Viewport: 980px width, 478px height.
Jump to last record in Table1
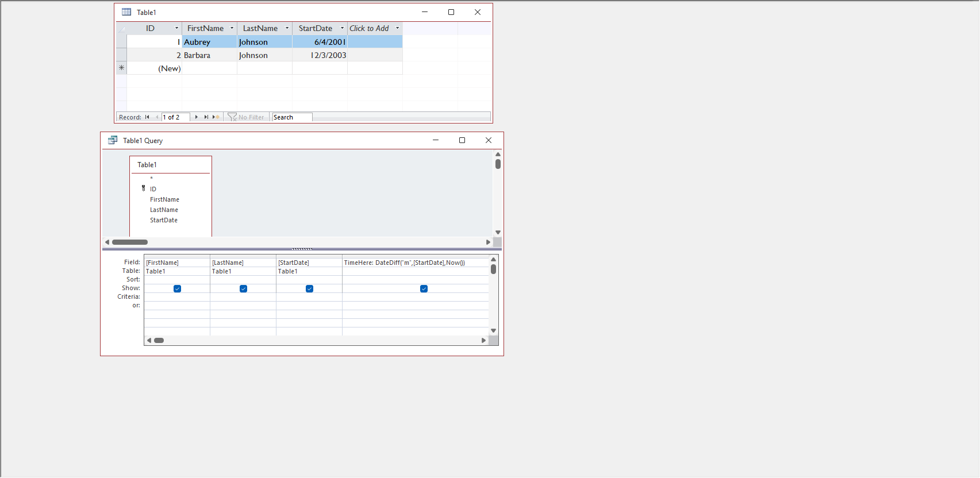[206, 117]
